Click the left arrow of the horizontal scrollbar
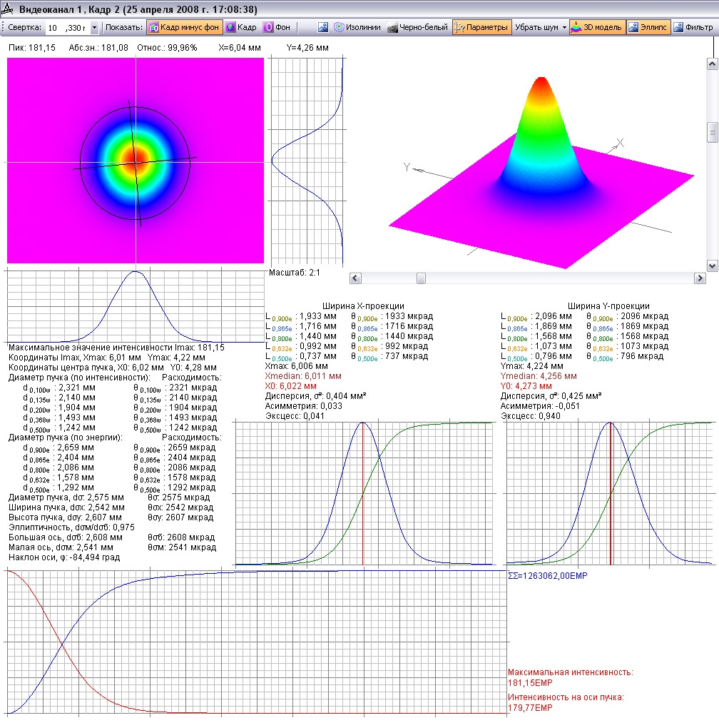Viewport: 719px width, 728px height. point(355,278)
